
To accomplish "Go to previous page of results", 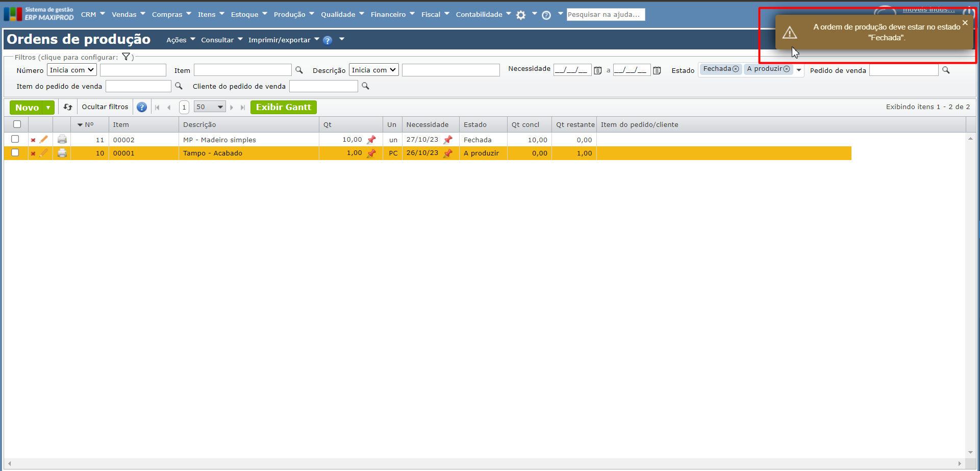I will [x=169, y=108].
